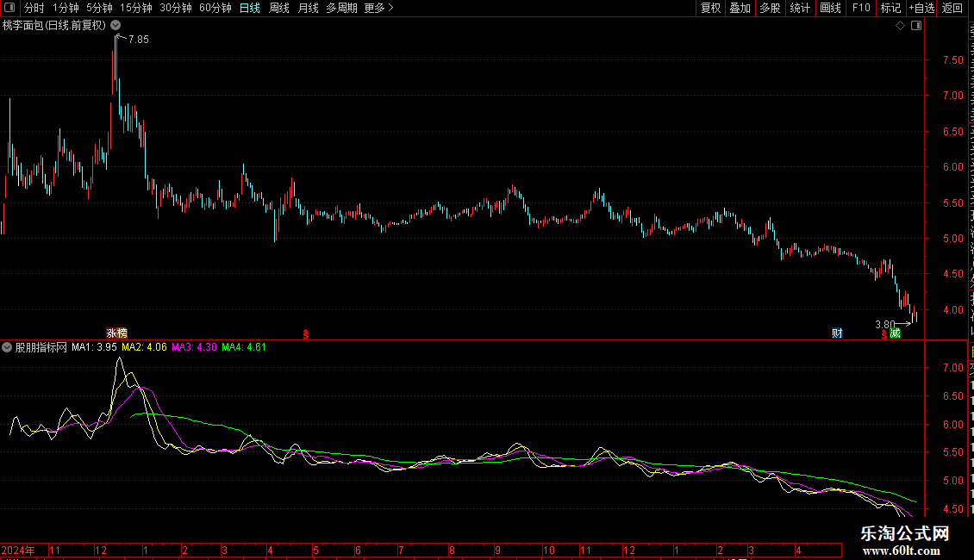Select the 15分钟 period tab
The height and width of the screenshot is (560, 974).
(x=136, y=8)
